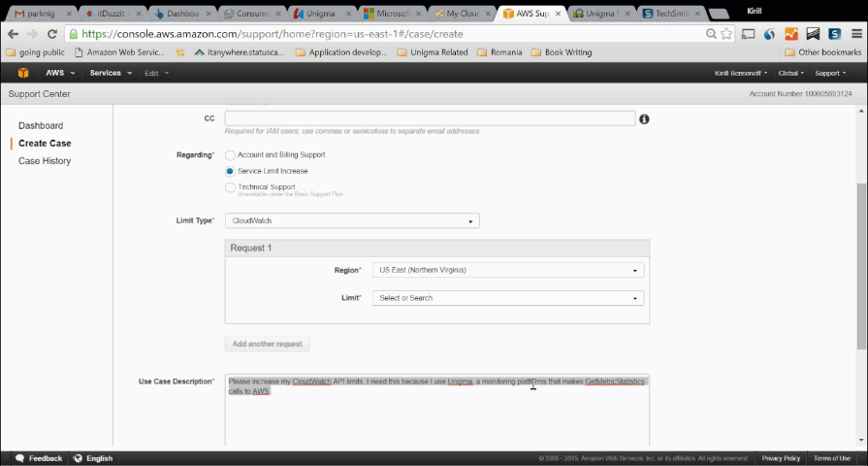Open the Unigma Related bookmark folder

(x=433, y=52)
